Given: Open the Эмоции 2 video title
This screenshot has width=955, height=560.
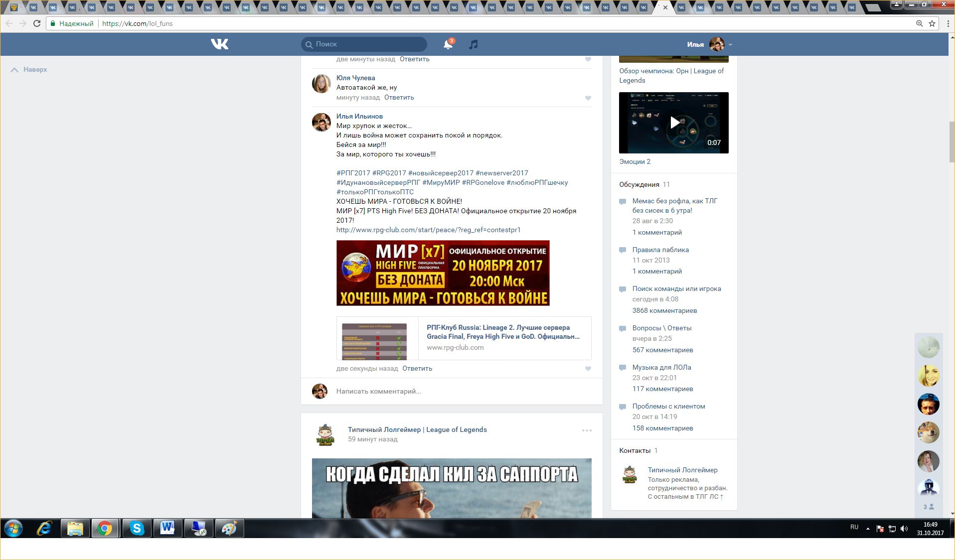Looking at the screenshot, I should [x=635, y=162].
